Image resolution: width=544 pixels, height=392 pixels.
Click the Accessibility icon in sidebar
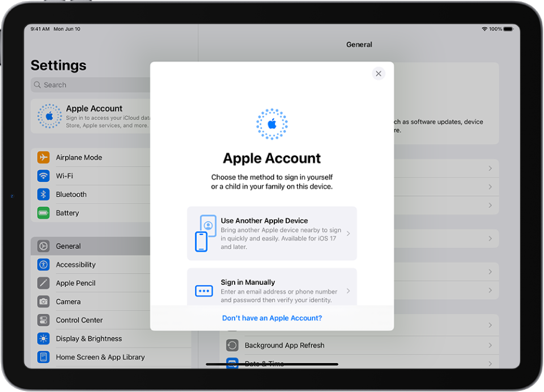44,265
